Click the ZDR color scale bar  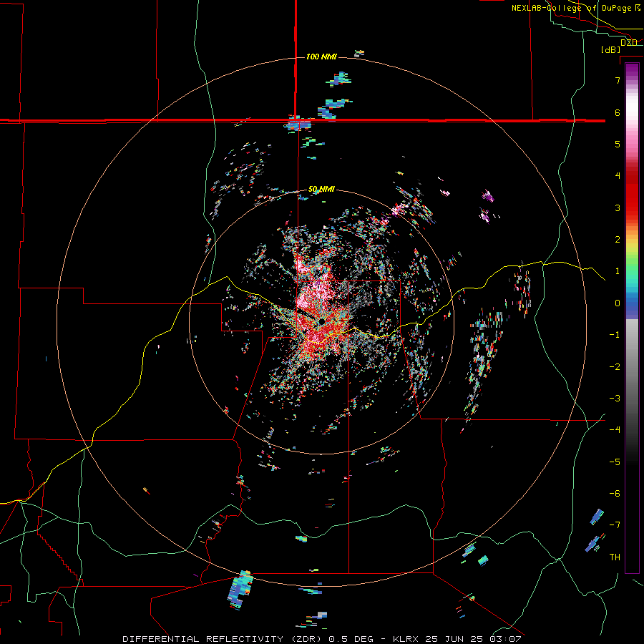pyautogui.click(x=632, y=318)
